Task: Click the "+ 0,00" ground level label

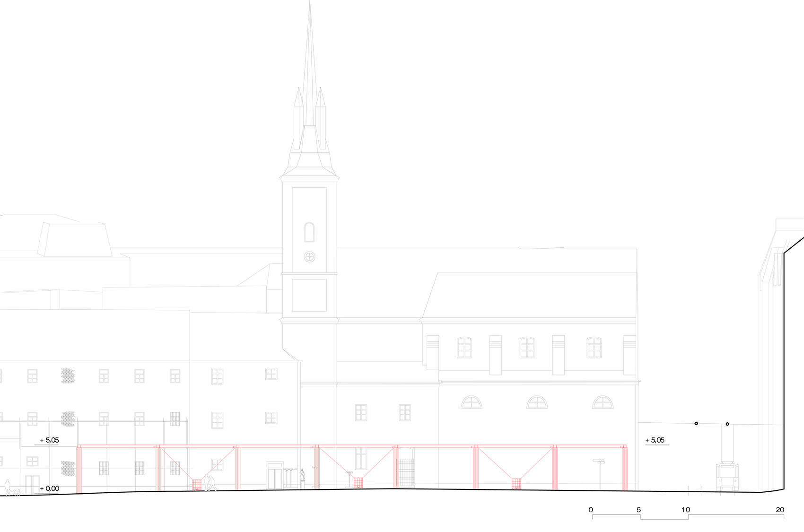Action: click(x=50, y=488)
